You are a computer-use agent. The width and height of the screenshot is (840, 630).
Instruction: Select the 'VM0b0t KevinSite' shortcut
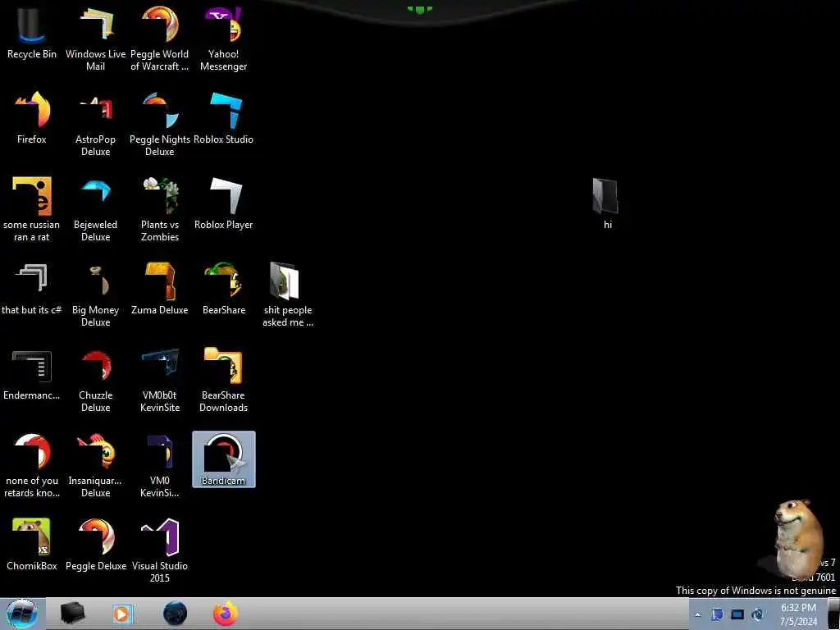(x=160, y=379)
